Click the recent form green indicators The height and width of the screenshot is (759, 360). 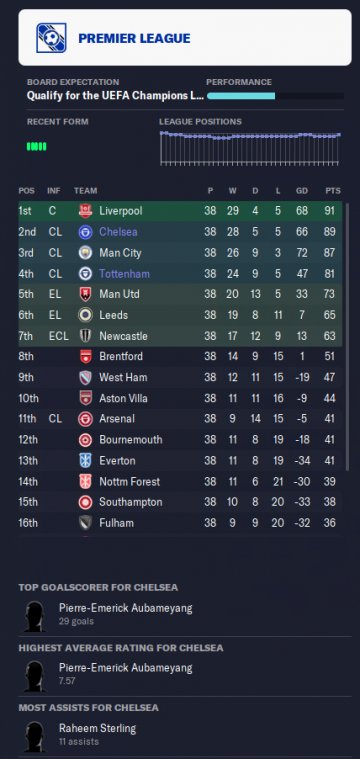(37, 147)
